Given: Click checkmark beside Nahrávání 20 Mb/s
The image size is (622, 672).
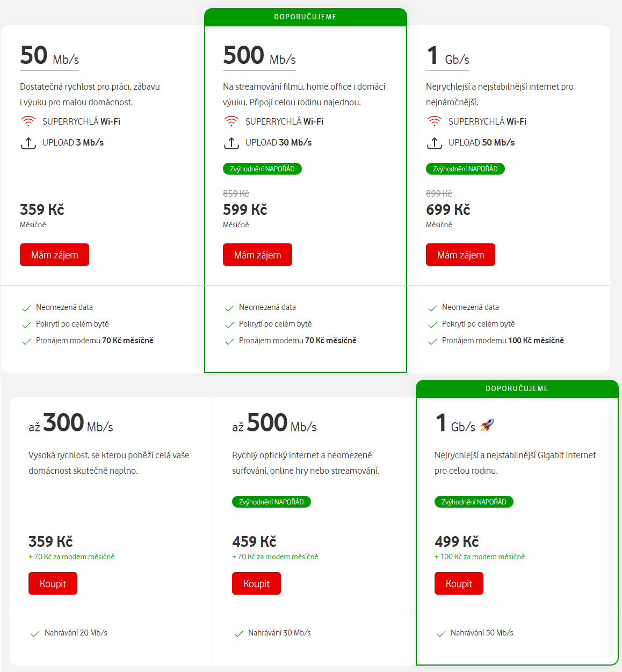Looking at the screenshot, I should coord(35,634).
